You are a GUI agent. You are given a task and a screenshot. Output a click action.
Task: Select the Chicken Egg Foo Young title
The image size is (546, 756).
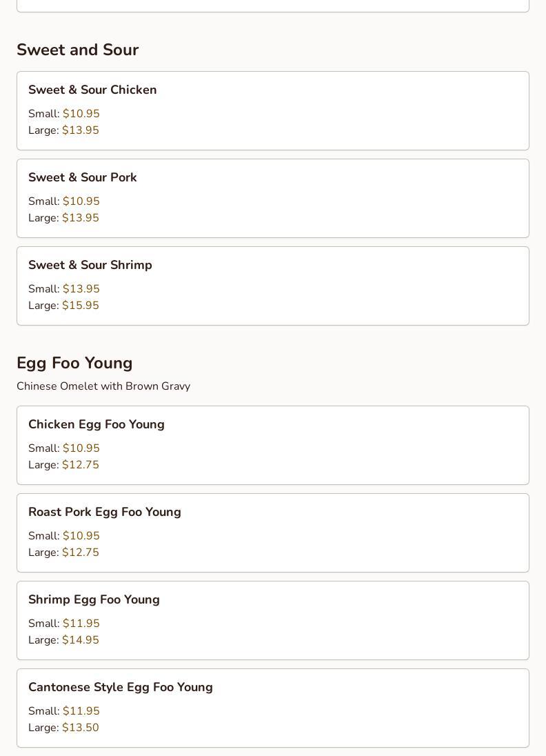tap(97, 424)
